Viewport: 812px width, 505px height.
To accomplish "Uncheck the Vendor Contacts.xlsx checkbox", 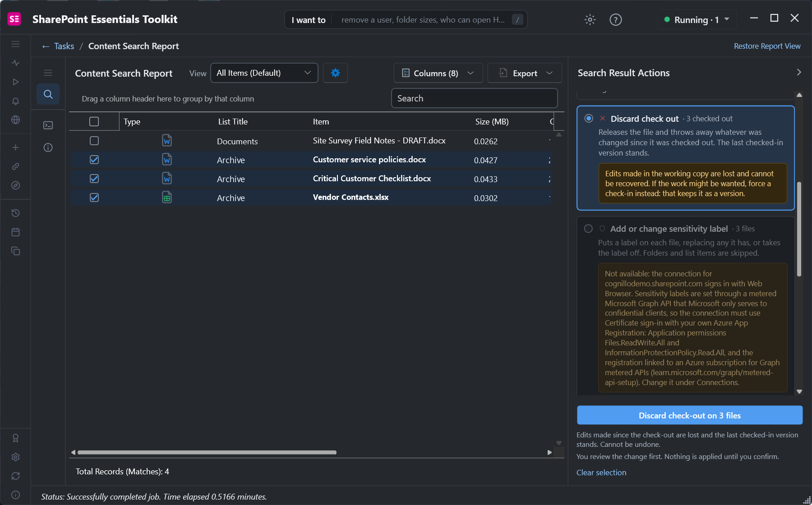I will [x=94, y=197].
